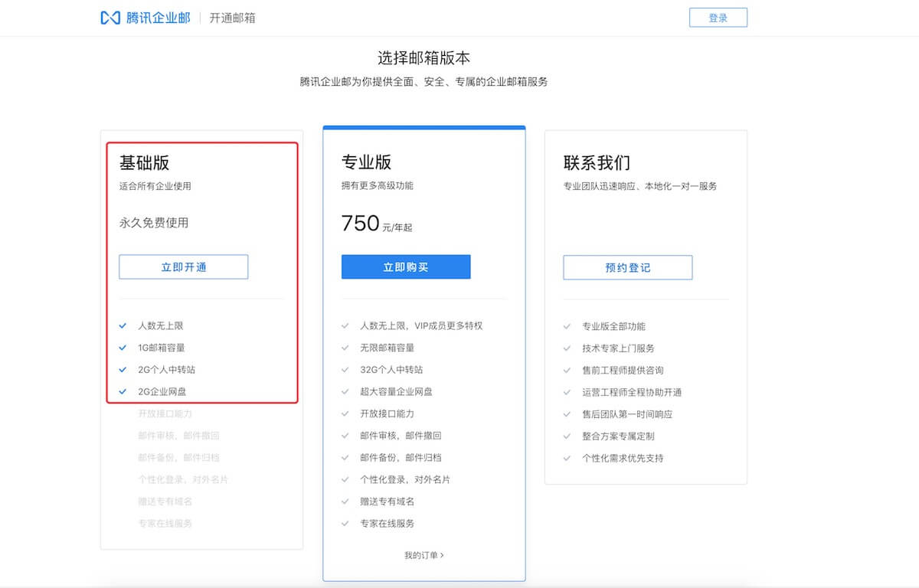Click 立即开通 to activate the free plan
The width and height of the screenshot is (919, 588).
[x=183, y=266]
